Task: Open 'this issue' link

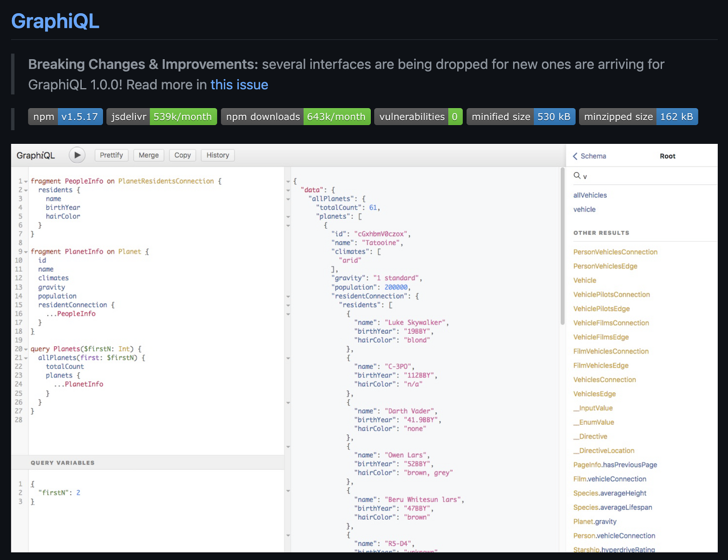Action: pyautogui.click(x=239, y=85)
